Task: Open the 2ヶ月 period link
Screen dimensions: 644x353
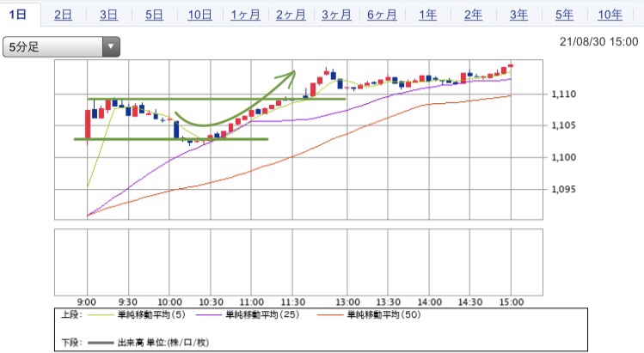Action: coord(291,15)
